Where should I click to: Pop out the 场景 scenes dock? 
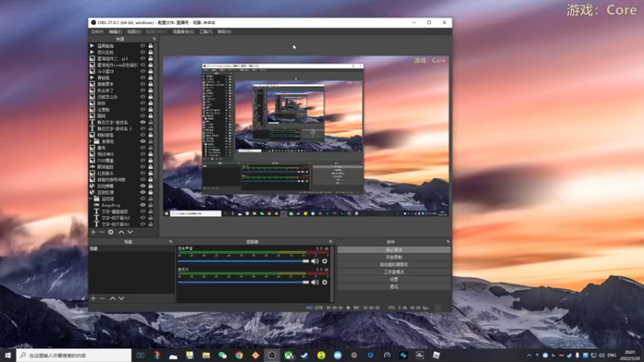tap(171, 242)
